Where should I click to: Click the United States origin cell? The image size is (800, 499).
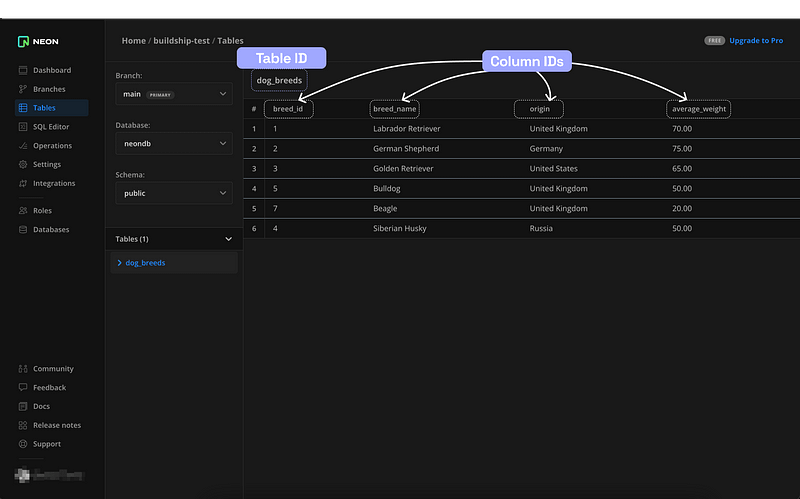click(x=554, y=168)
